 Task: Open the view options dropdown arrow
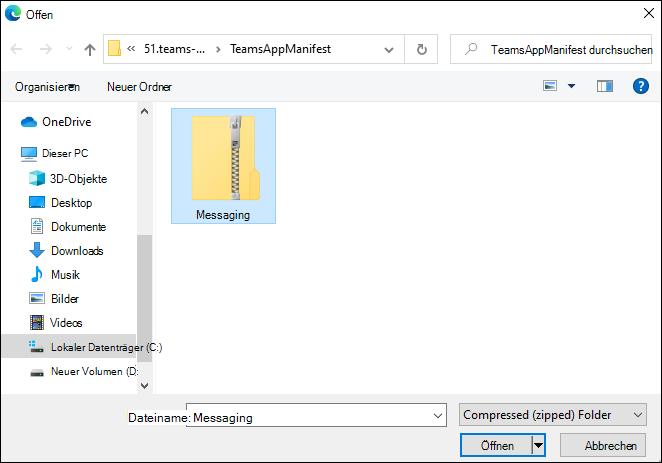click(571, 86)
